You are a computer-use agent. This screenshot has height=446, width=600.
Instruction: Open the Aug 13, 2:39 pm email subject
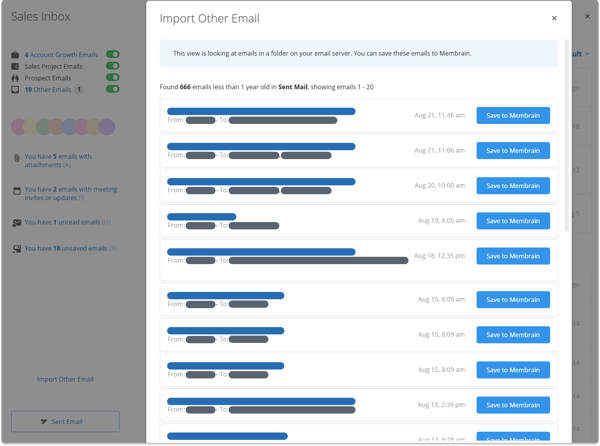(261, 401)
